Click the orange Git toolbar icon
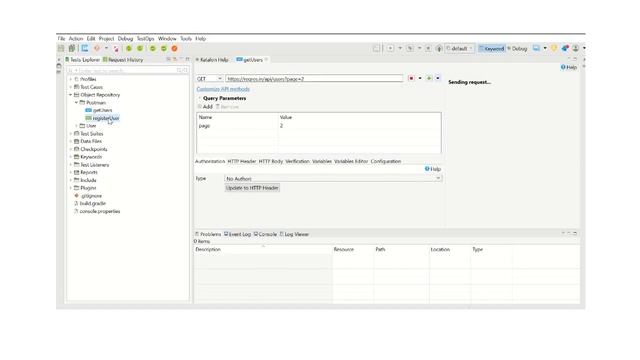This screenshot has height=360, width=640. click(x=97, y=48)
